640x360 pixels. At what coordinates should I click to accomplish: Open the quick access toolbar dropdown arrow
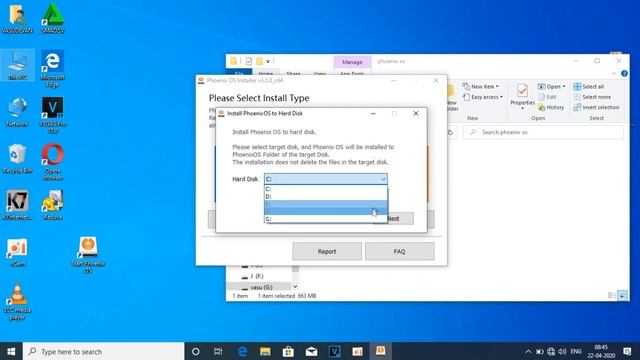click(268, 62)
